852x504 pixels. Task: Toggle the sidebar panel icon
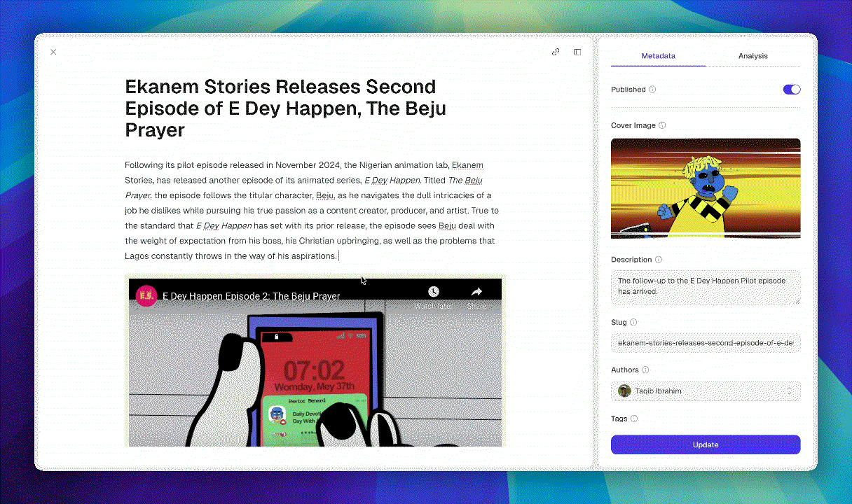click(577, 52)
